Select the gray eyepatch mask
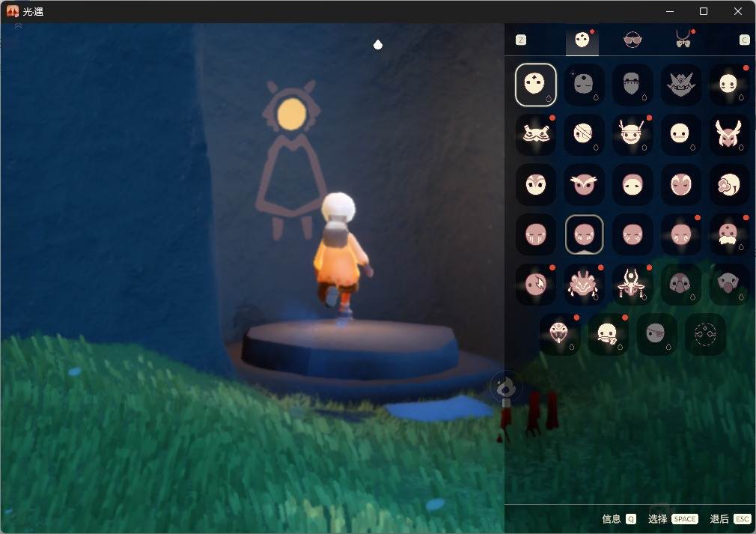 656,334
